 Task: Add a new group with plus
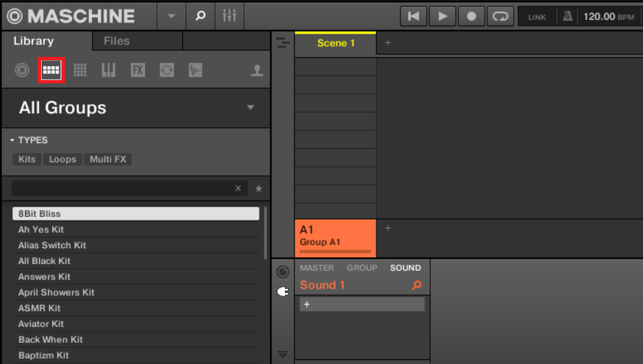(387, 228)
